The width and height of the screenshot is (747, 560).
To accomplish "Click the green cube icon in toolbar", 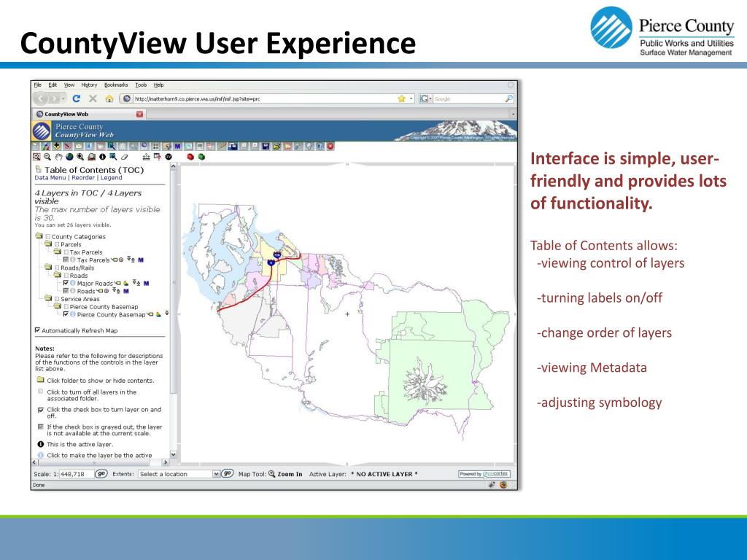I will pos(201,157).
